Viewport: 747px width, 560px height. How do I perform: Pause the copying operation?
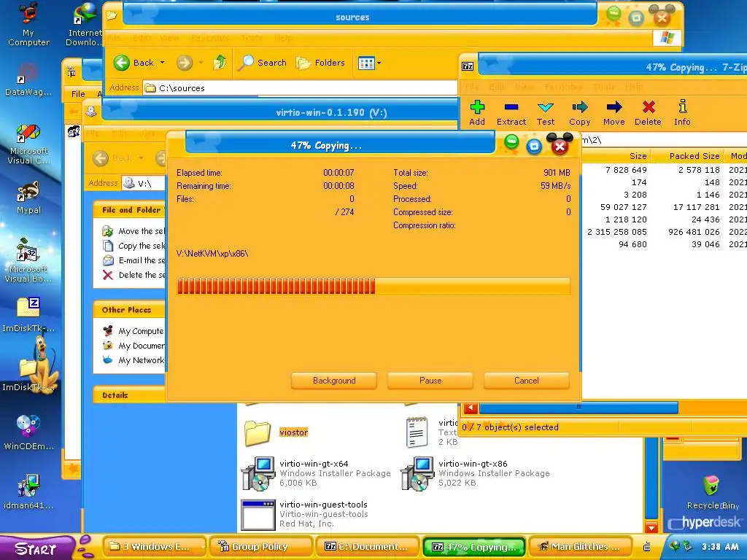pos(430,381)
